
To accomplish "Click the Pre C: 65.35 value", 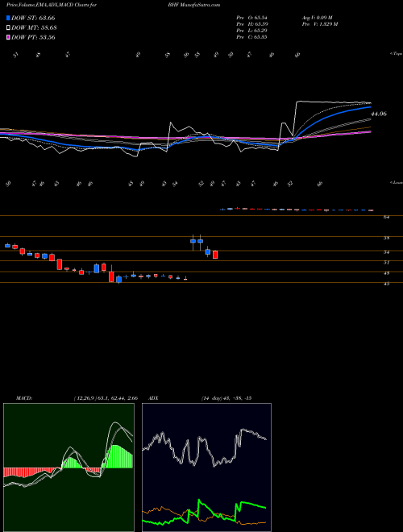I will (252, 37).
